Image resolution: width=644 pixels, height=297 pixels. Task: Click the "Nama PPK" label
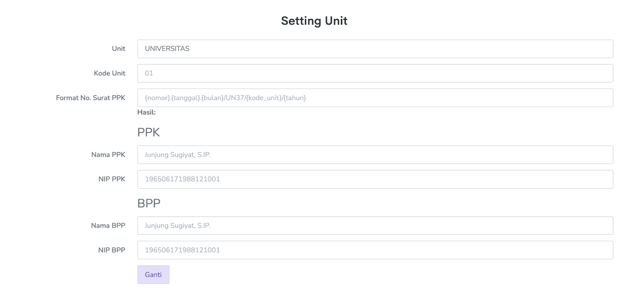[x=108, y=155]
